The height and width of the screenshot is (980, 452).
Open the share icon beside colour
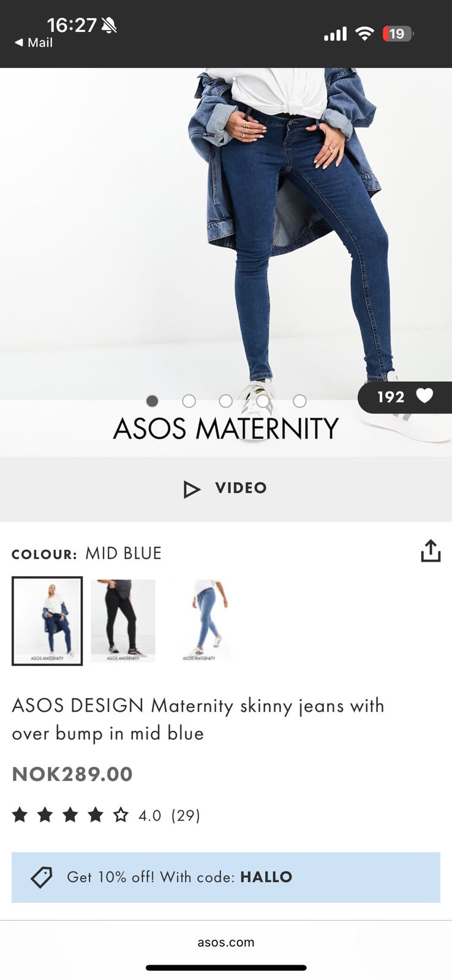(x=431, y=551)
